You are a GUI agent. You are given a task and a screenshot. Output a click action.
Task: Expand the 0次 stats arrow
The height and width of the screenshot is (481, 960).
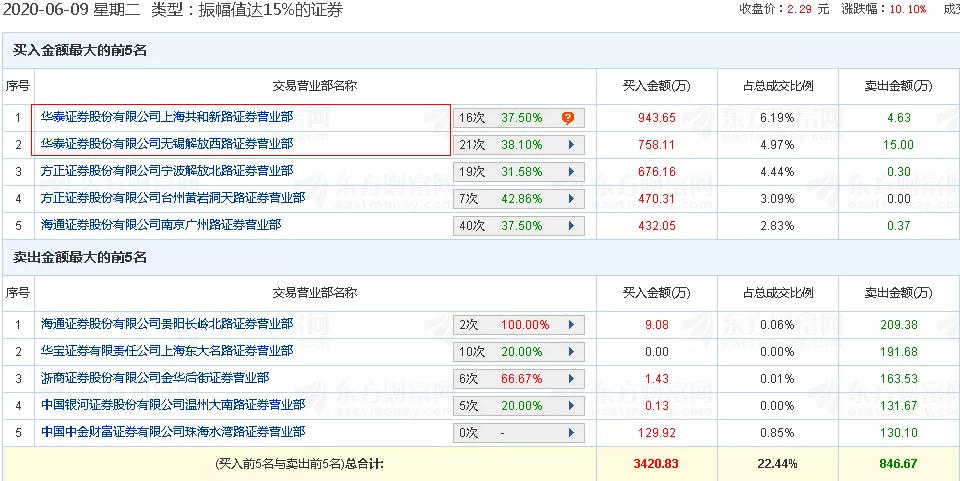pos(570,433)
